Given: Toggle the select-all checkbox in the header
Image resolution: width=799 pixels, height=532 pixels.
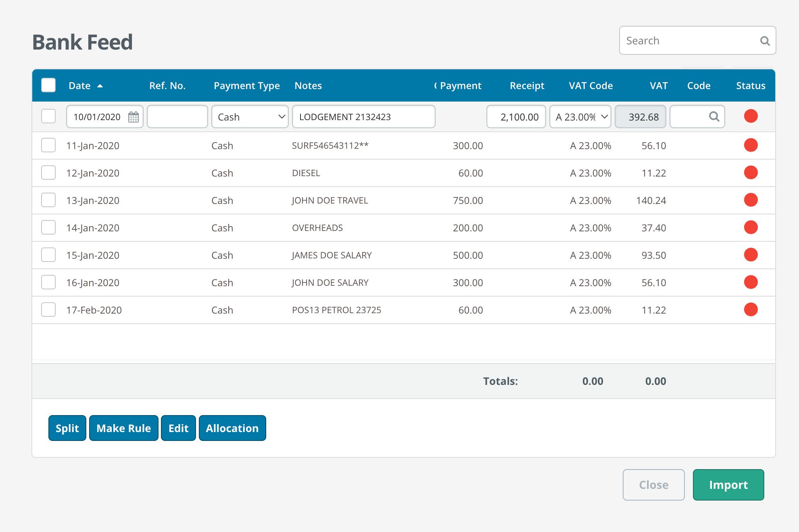Looking at the screenshot, I should tap(48, 85).
